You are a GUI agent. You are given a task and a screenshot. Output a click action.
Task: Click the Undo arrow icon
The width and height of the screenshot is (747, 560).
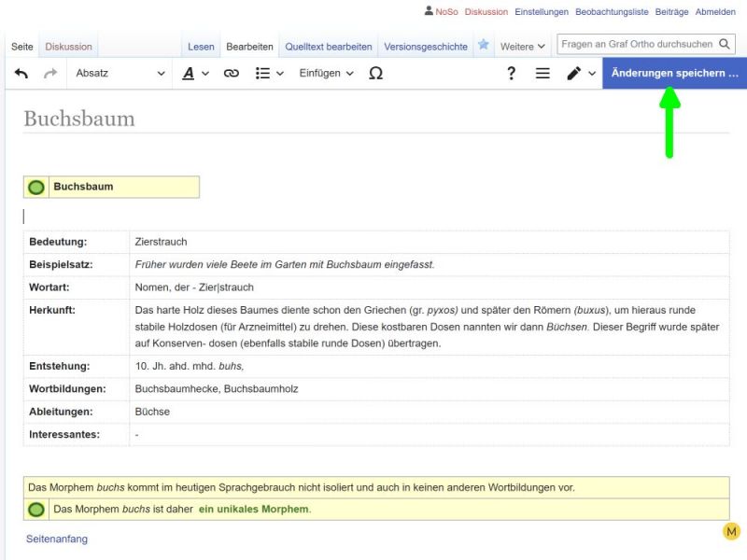[x=22, y=73]
